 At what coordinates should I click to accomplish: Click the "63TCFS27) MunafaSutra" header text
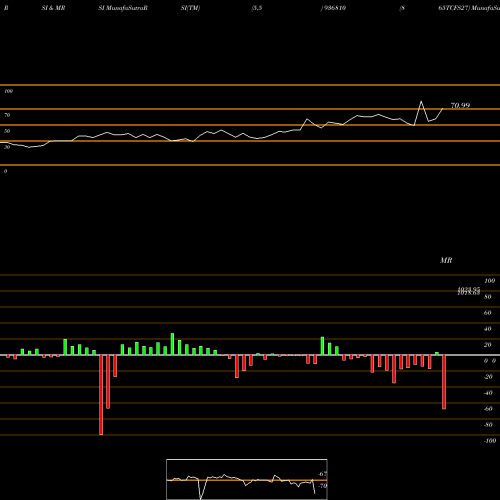coord(469,8)
